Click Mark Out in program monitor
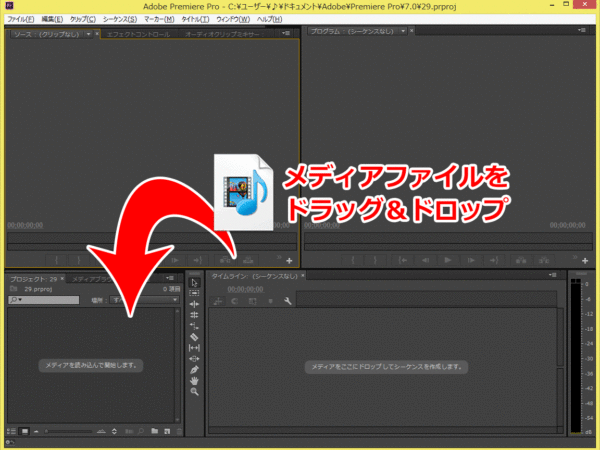Screen dimensions: 600x450 point(375,260)
